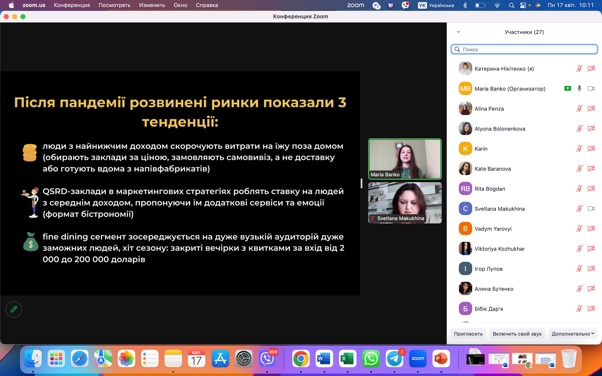The width and height of the screenshot is (602, 376).
Task: Open Viber from the dock
Action: click(267, 359)
